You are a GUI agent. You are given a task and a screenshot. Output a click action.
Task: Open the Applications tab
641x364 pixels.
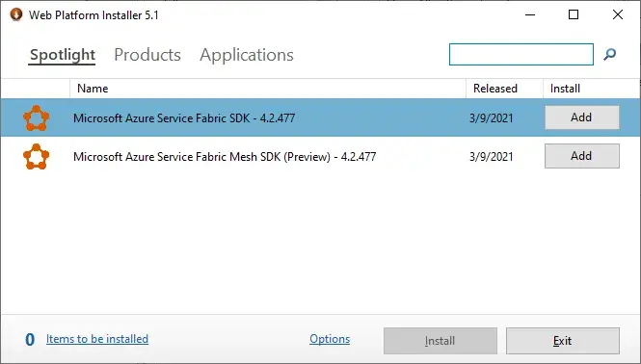247,55
